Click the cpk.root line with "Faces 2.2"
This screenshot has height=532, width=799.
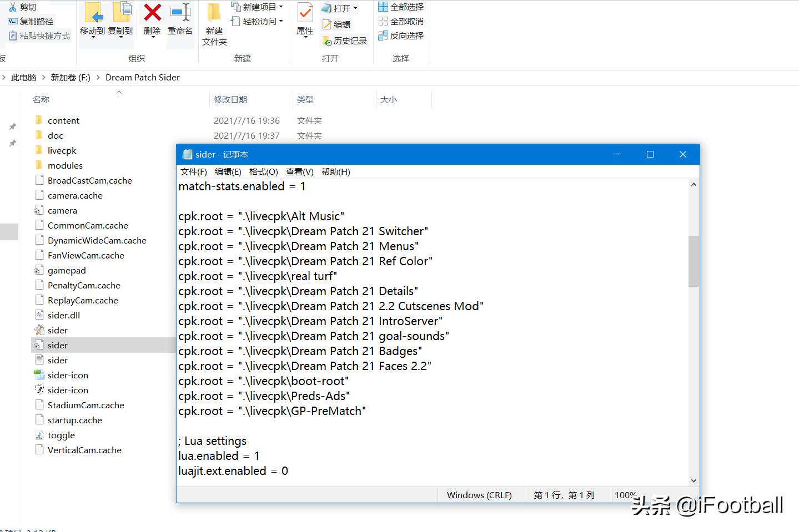(305, 366)
